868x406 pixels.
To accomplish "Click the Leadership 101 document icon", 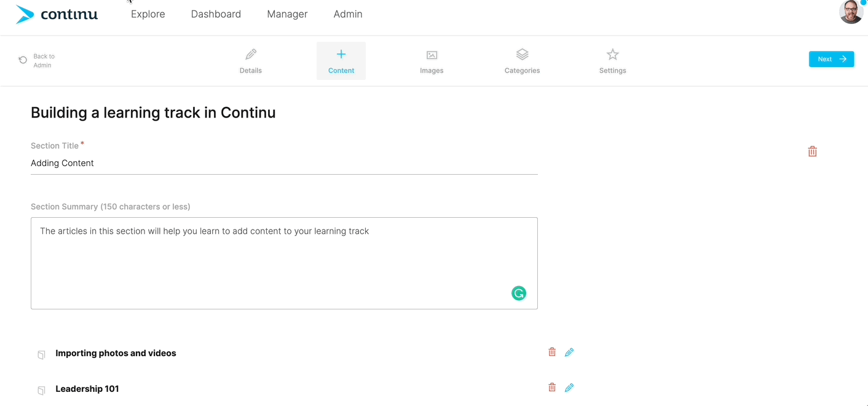I will [41, 391].
